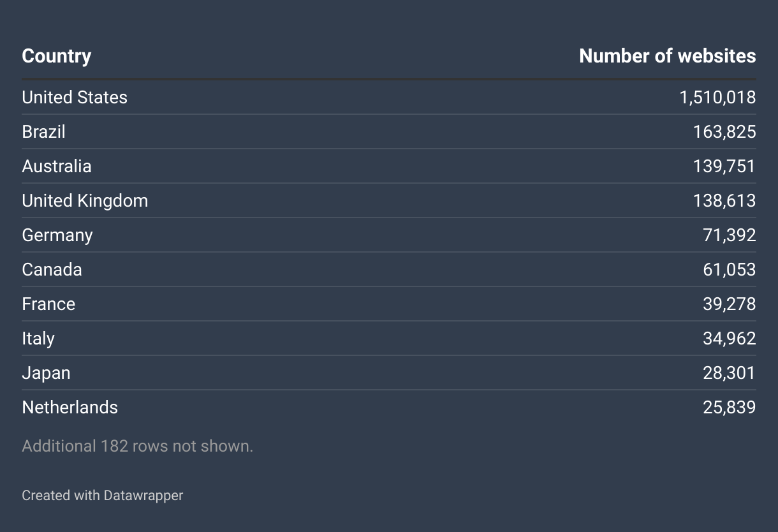778x532 pixels.
Task: Select the Australia country cell
Action: [x=57, y=166]
